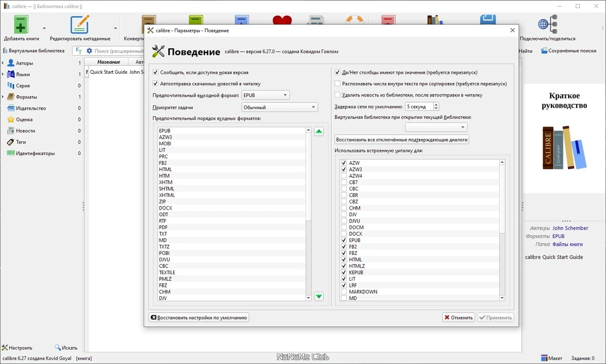Expand the Языки tree node
606x364 pixels.
tap(3, 74)
